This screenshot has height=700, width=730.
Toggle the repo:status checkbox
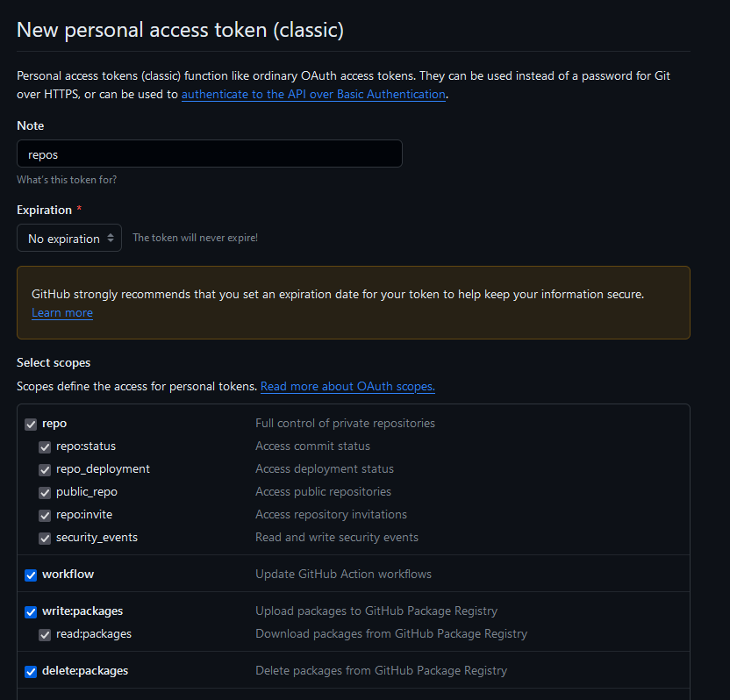(45, 446)
